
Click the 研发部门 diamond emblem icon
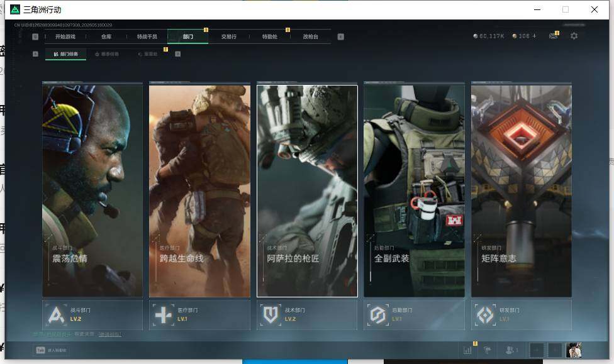tap(485, 315)
